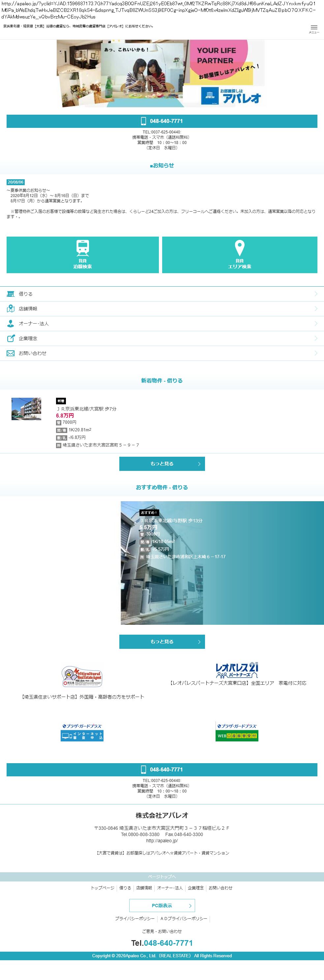This screenshot has width=324, height=980.
Task: Click もっと見る under 新着物件
Action: tap(162, 464)
